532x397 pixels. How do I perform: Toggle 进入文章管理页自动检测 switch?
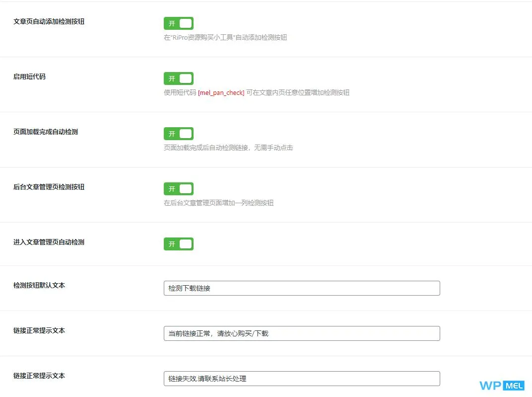pos(179,244)
